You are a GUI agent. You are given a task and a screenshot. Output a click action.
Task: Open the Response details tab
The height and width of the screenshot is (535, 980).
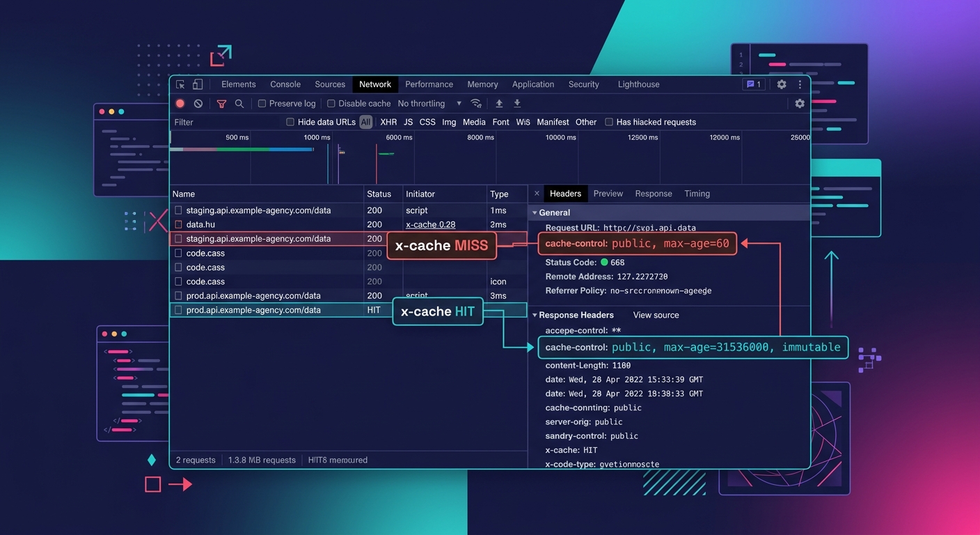pos(654,194)
